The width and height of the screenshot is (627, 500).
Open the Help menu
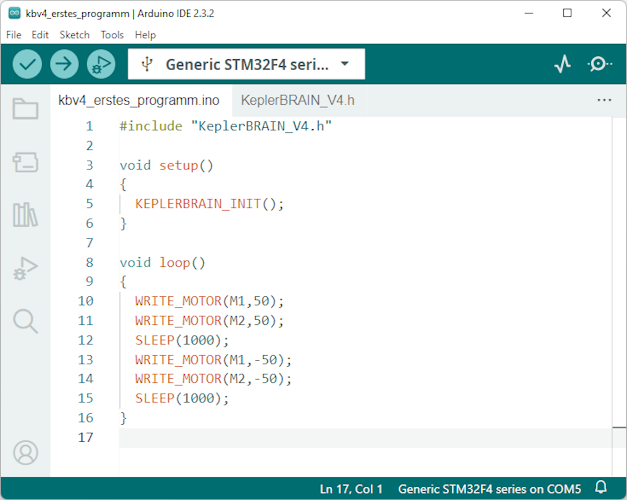coord(145,35)
